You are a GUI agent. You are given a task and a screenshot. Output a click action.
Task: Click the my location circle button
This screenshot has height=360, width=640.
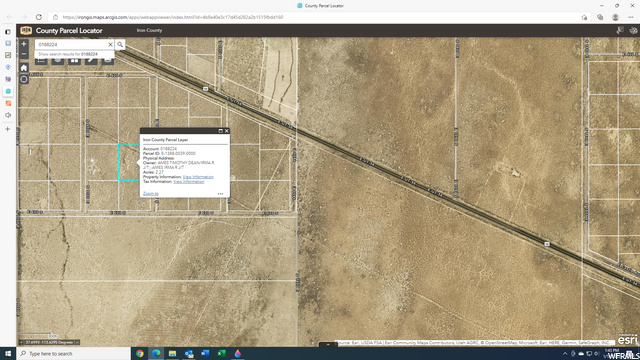click(24, 79)
